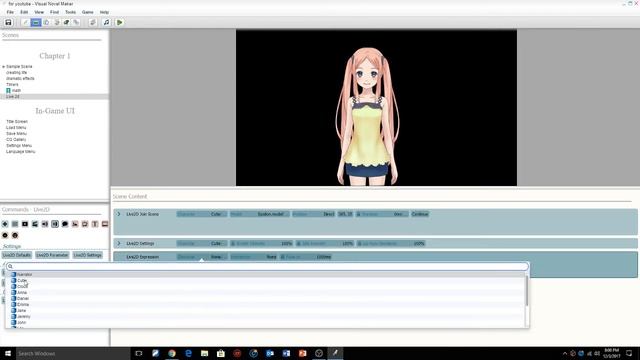
Task: Open the Edit menu
Action: (x=24, y=12)
